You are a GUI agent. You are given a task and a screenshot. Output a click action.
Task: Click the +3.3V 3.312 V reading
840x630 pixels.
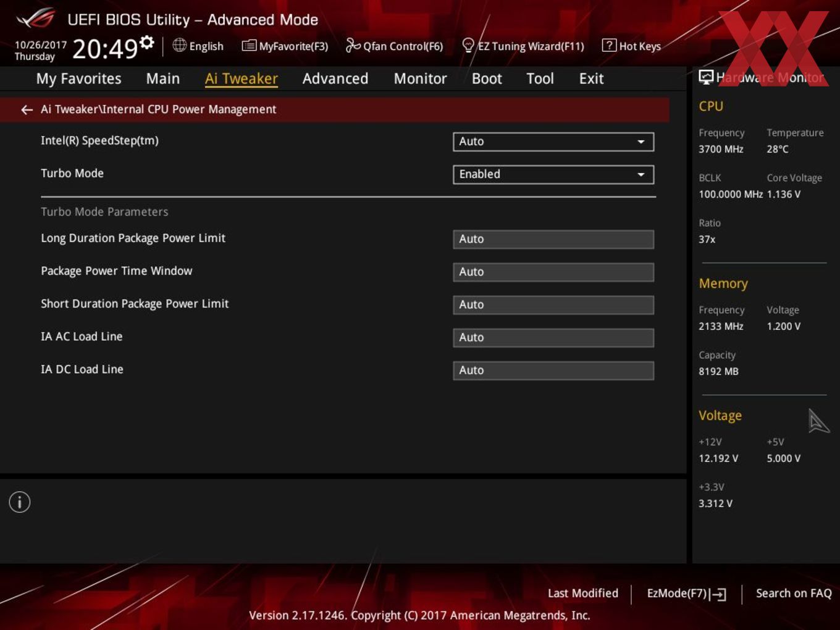click(x=716, y=503)
